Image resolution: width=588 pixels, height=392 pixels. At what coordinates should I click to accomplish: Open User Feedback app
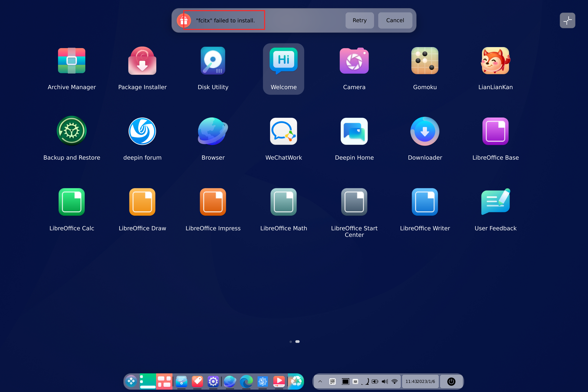(496, 210)
